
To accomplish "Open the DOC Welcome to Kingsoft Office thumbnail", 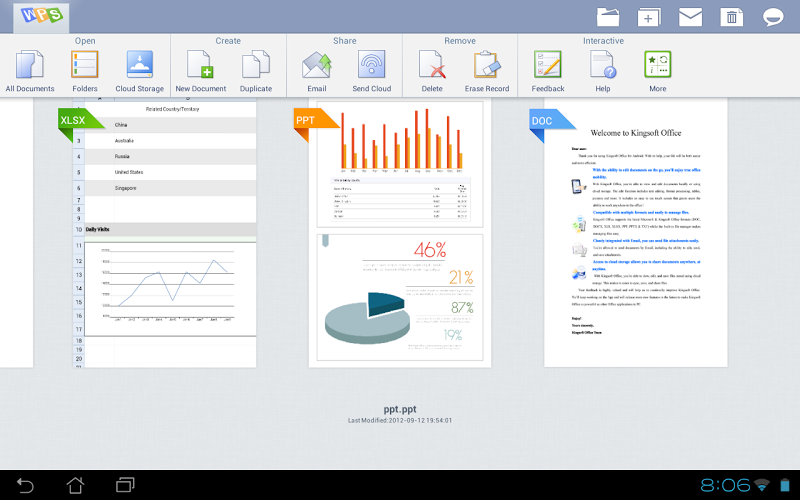I will (636, 233).
